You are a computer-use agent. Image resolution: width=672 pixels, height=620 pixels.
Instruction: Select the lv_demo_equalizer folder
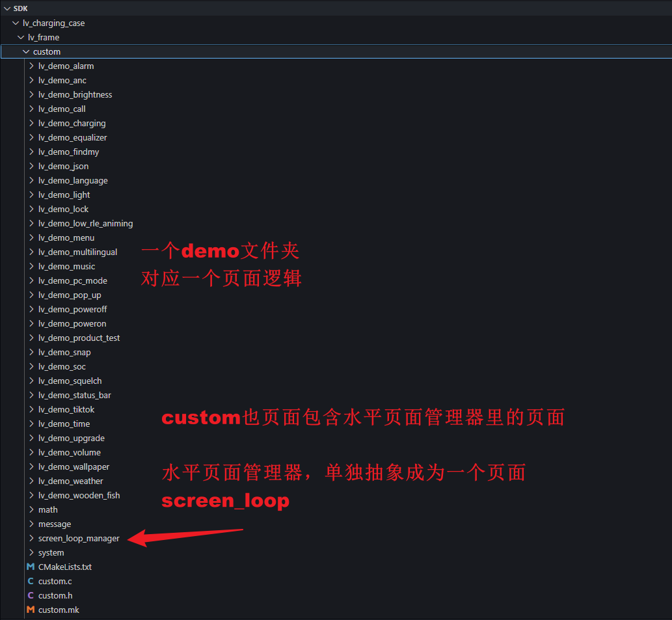tap(72, 137)
